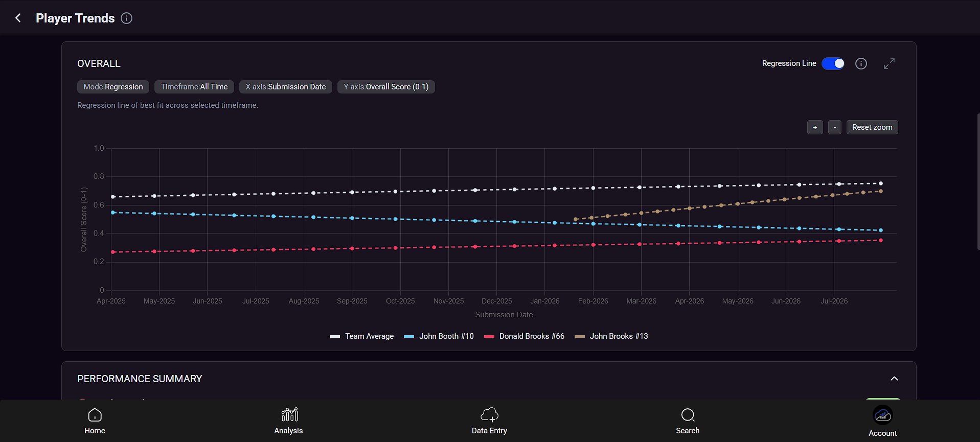Image resolution: width=980 pixels, height=442 pixels.
Task: Disable the Regression Line switch
Action: (833, 63)
